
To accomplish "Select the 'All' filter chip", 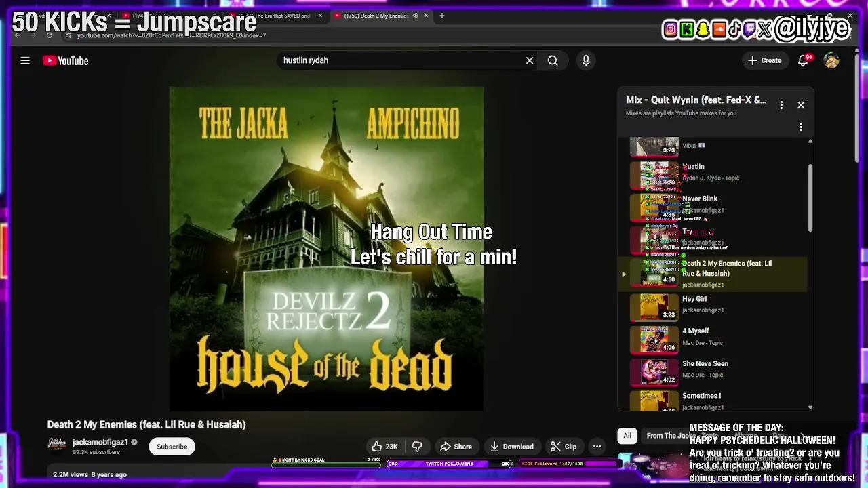I will click(627, 436).
